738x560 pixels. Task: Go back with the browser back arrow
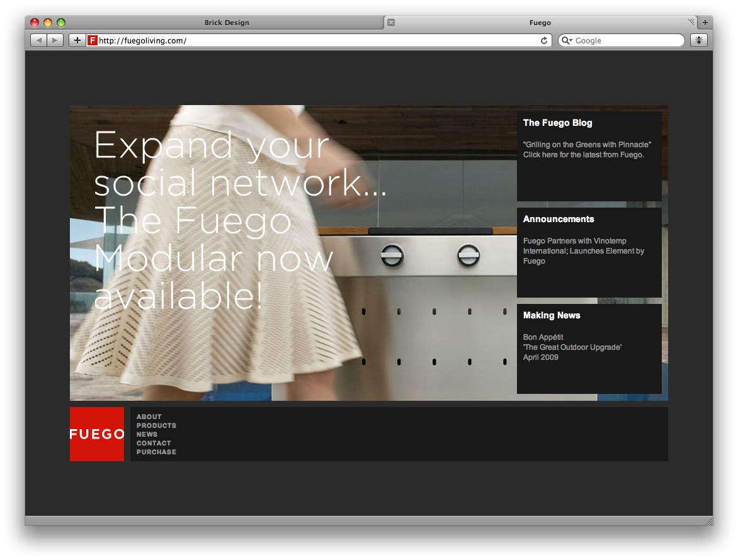click(38, 40)
